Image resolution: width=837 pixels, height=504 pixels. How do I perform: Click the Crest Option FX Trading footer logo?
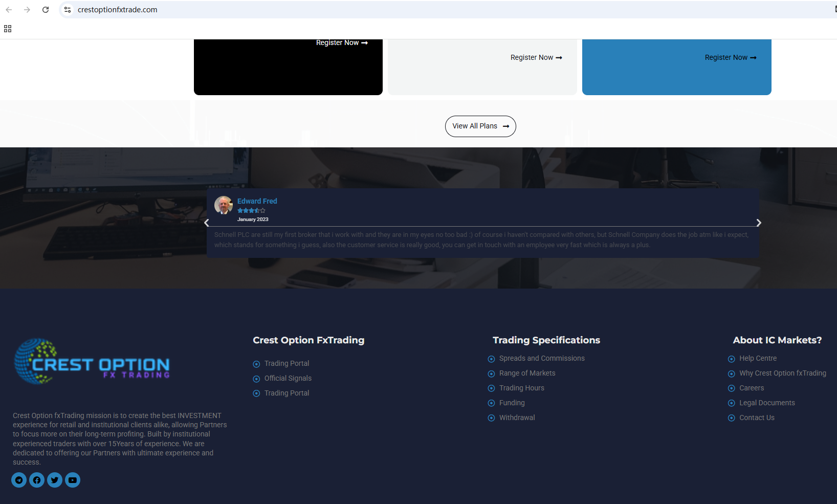[x=92, y=361]
